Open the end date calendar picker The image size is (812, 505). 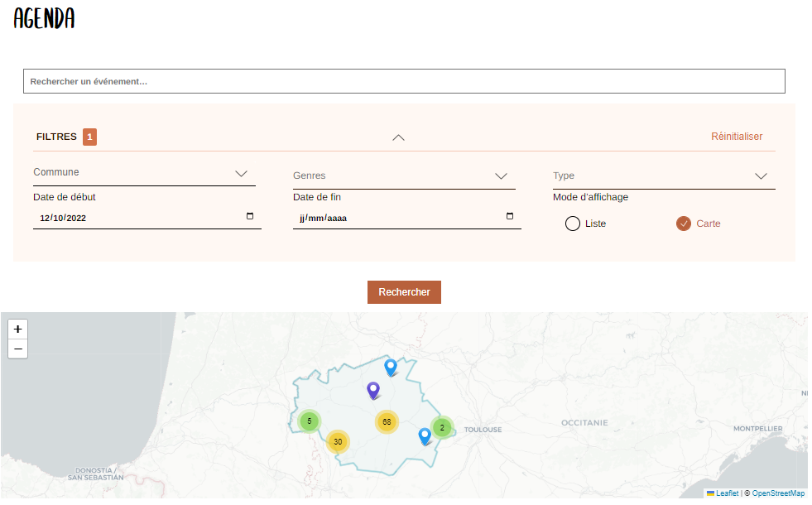[510, 218]
